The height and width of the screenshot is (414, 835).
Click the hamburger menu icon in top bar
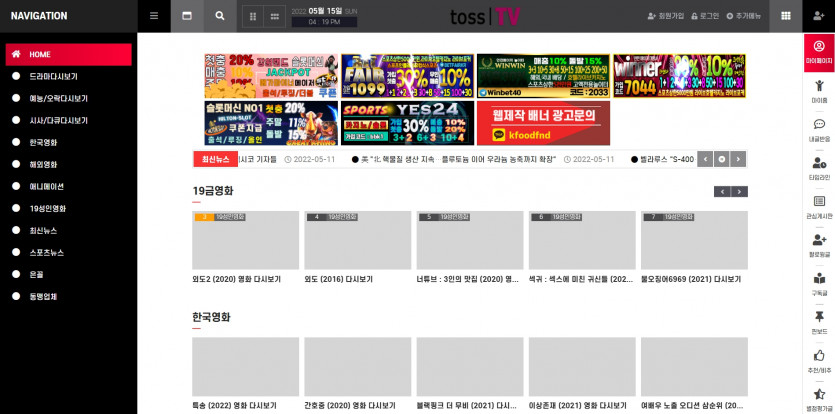[153, 16]
